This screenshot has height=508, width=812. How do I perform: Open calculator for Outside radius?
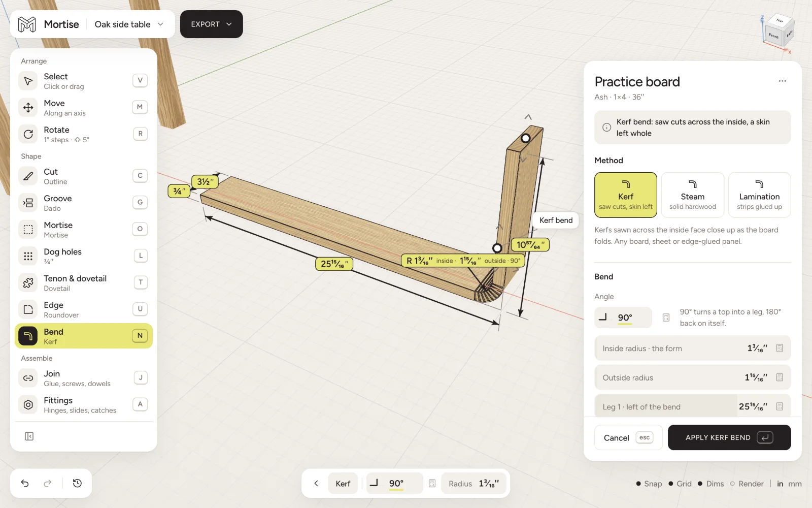pyautogui.click(x=780, y=377)
